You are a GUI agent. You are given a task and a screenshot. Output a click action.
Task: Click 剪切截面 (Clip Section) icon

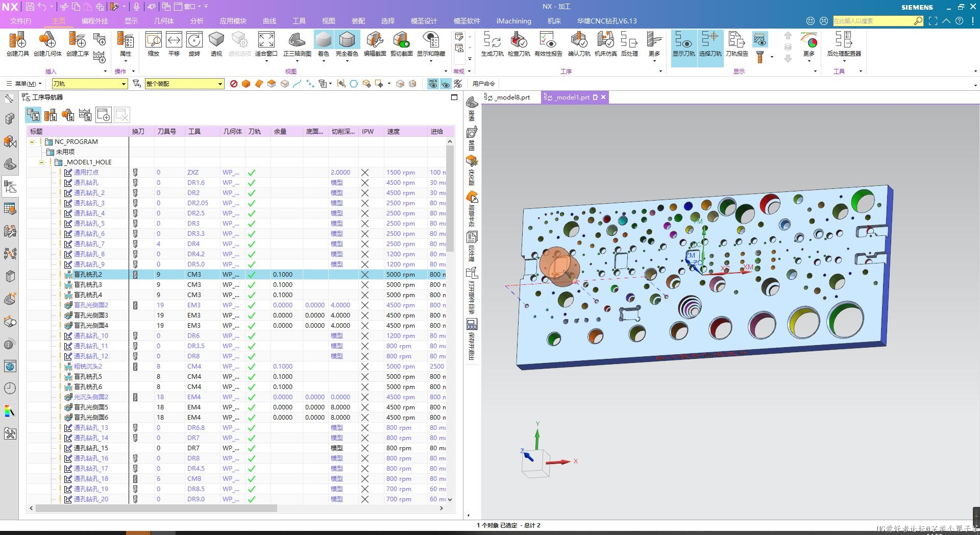click(401, 43)
